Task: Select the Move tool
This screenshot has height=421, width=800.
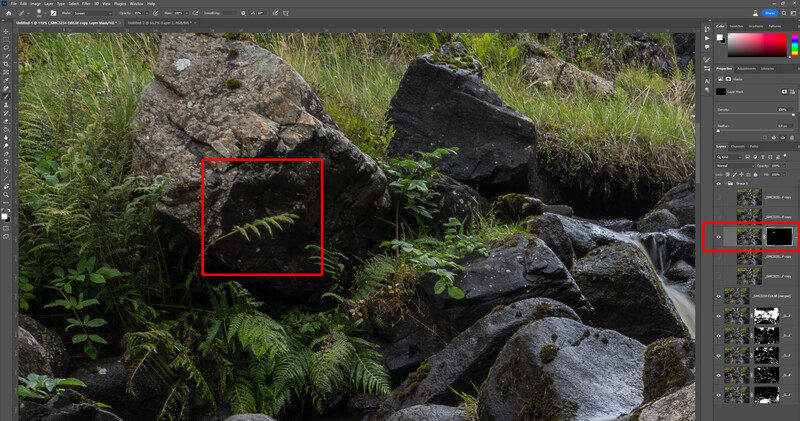Action: (6, 32)
